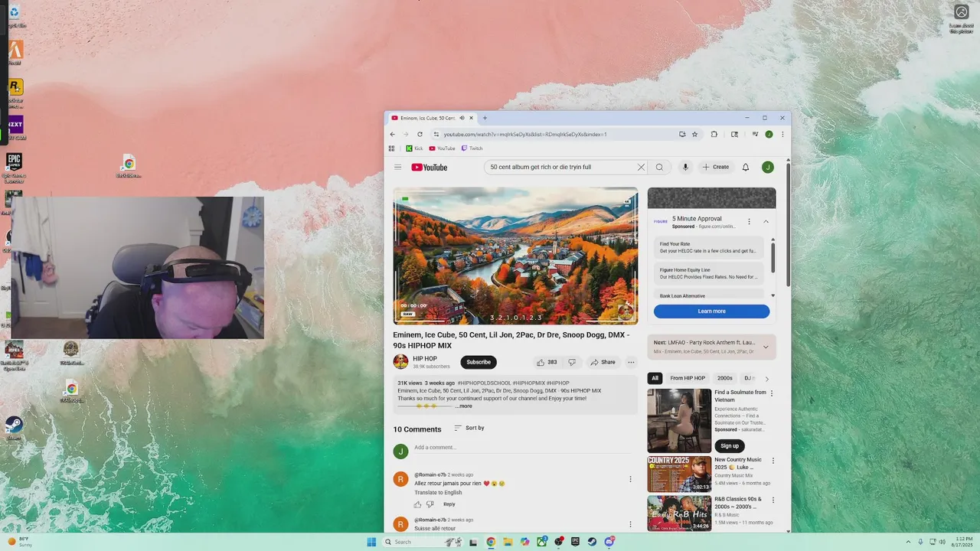This screenshot has width=980, height=551.
Task: Click the #HIPHOPOLDSCHOOL hashtag
Action: [x=484, y=383]
